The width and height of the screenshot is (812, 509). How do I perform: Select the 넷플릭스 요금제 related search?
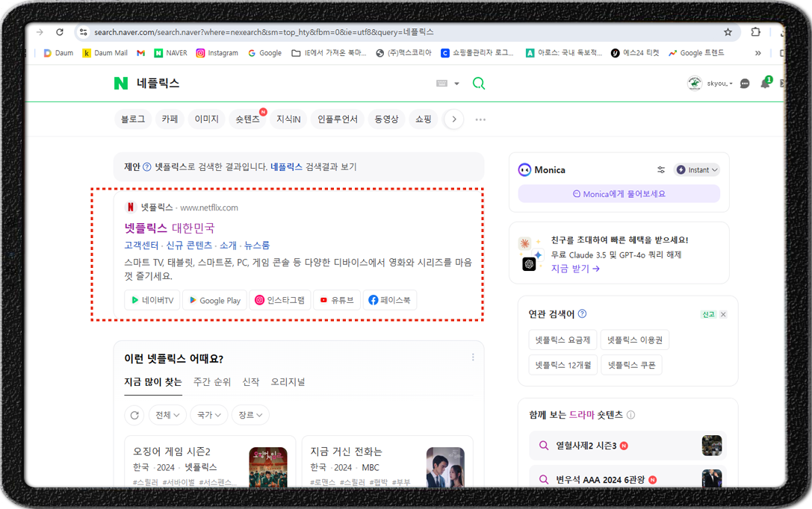click(563, 340)
